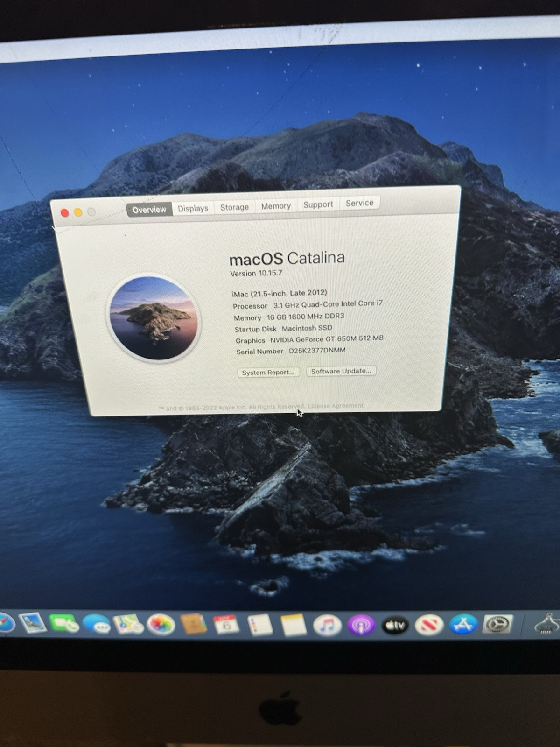The image size is (560, 747).
Task: Open App Store from dock
Action: pyautogui.click(x=463, y=625)
